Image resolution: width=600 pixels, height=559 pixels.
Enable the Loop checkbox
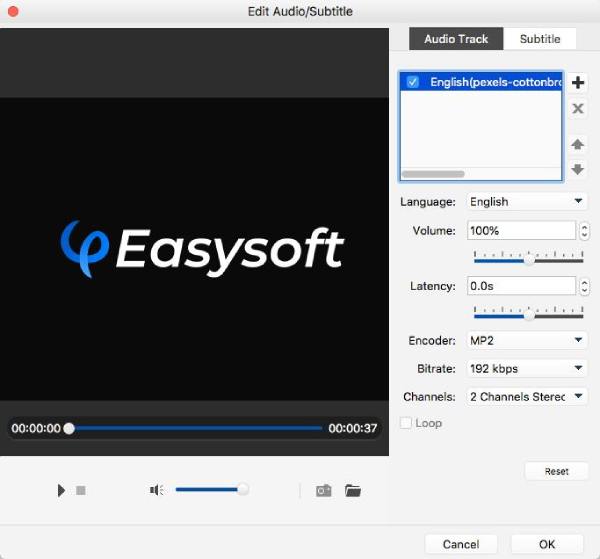pyautogui.click(x=405, y=423)
